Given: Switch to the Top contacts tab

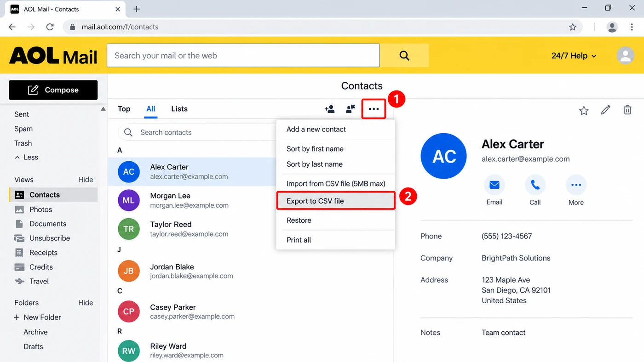Looking at the screenshot, I should [124, 109].
